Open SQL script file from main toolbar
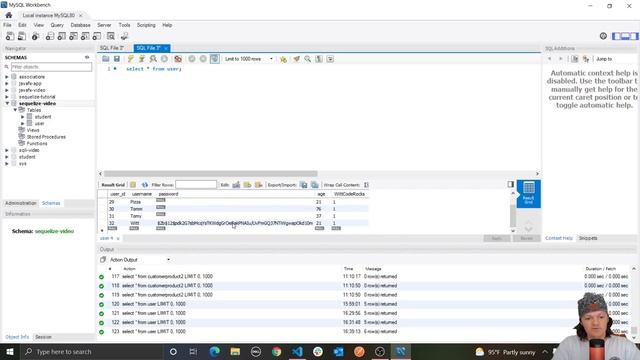640x360 pixels. coord(22,36)
